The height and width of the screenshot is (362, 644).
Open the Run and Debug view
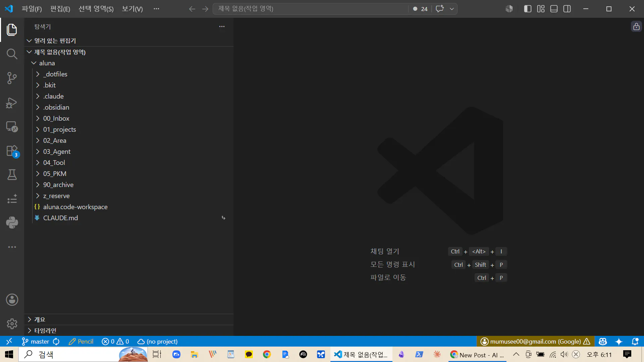12,103
